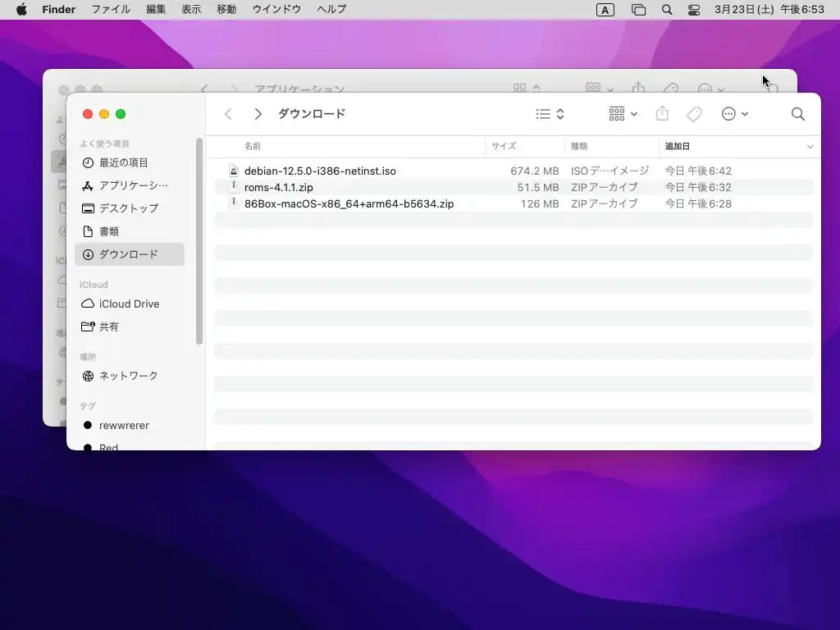Open the 表示 menu
This screenshot has height=630, width=840.
(x=191, y=10)
